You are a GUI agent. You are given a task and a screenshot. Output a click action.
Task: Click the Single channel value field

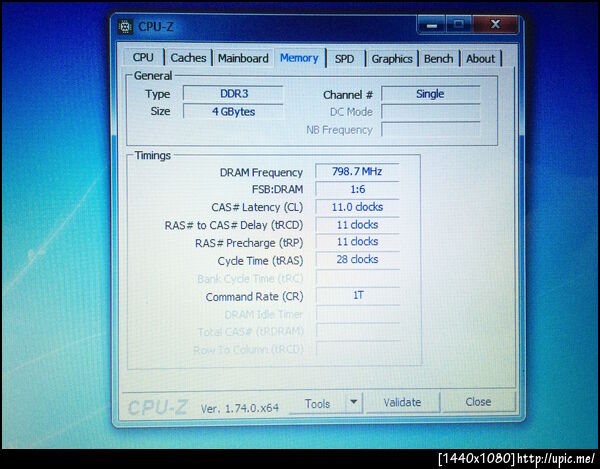(x=430, y=94)
